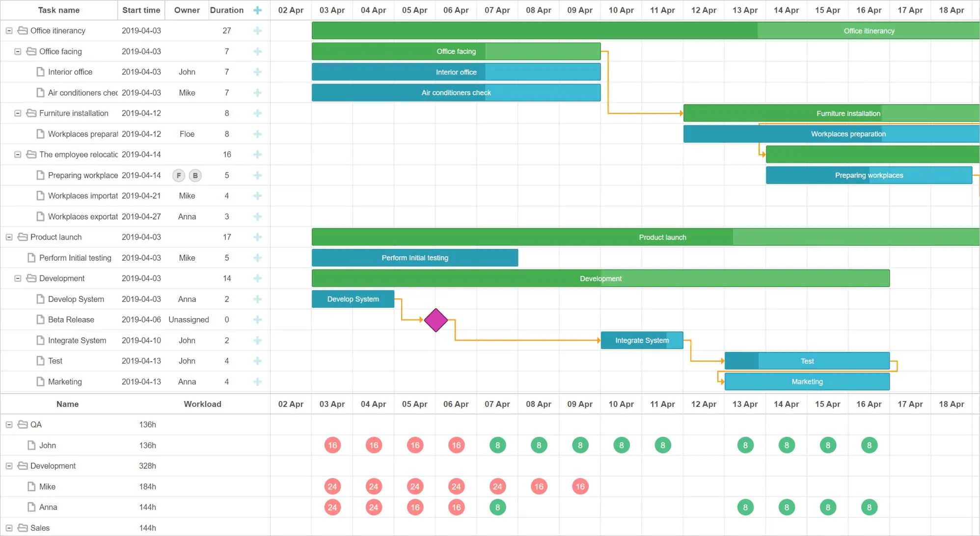Click the blue plus icon in Duration header
Image resolution: width=980 pixels, height=536 pixels.
click(x=257, y=10)
